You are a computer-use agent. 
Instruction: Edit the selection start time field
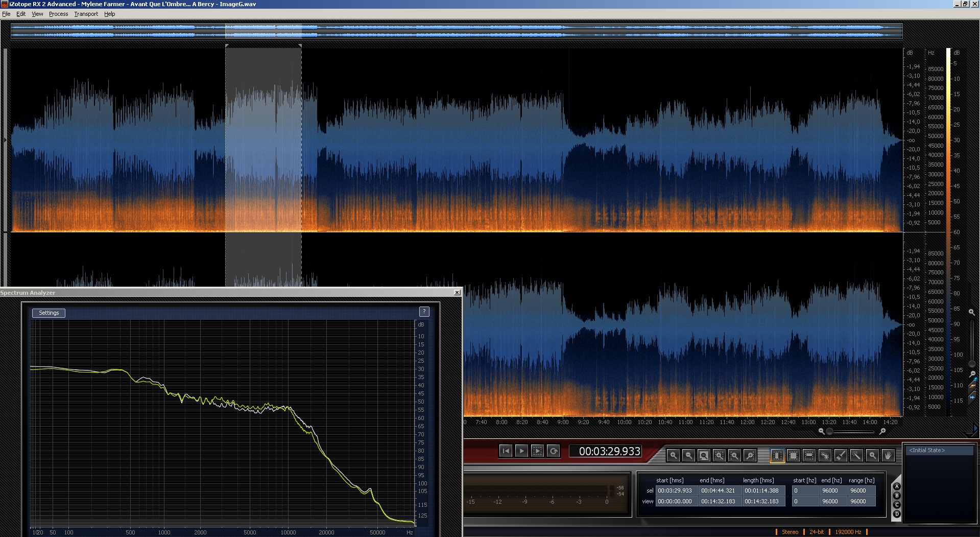point(676,491)
